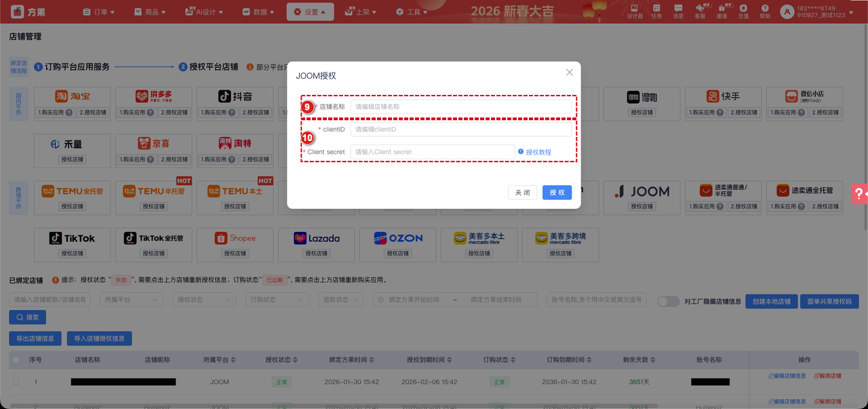868x409 pixels.
Task: Click the 充值 recharge icon
Action: tap(743, 12)
